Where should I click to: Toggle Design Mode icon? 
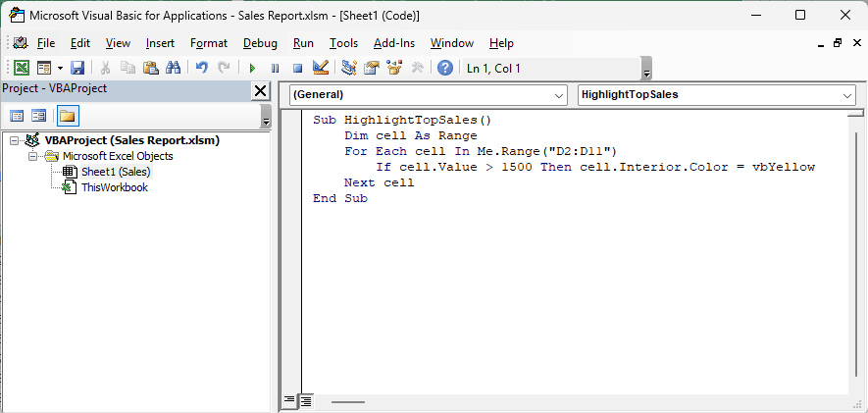[321, 68]
